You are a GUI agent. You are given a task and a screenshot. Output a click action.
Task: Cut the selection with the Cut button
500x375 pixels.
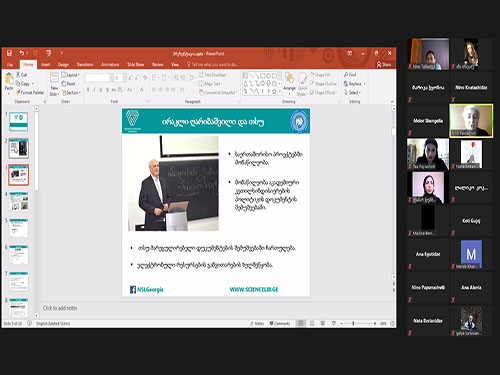click(22, 75)
